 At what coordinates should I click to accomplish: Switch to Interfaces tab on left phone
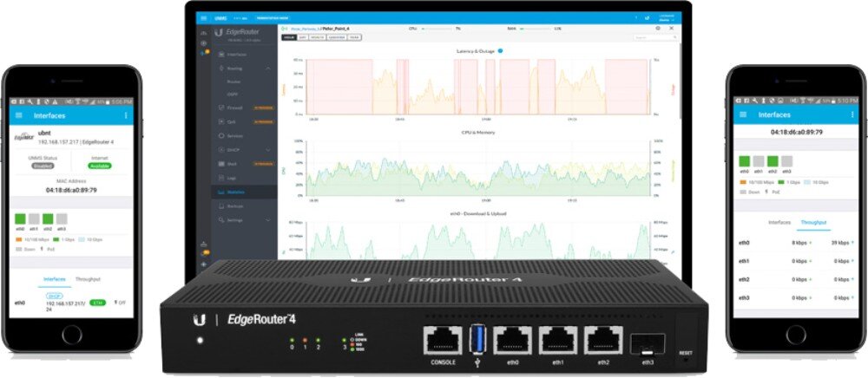(55, 280)
